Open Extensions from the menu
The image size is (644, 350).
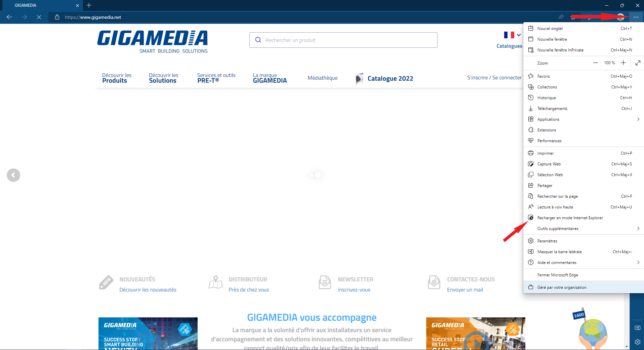coord(583,130)
